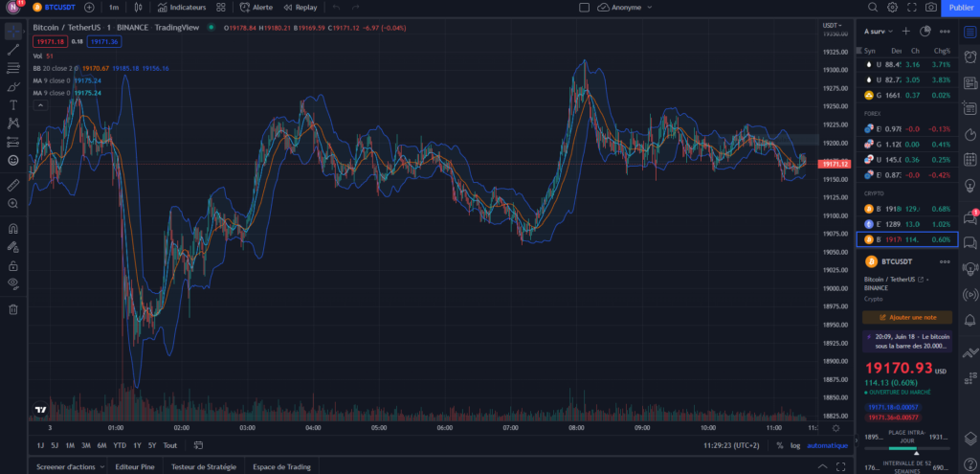Open the Fibonacci retracement tools
The height and width of the screenshot is (474, 980).
coord(13,68)
